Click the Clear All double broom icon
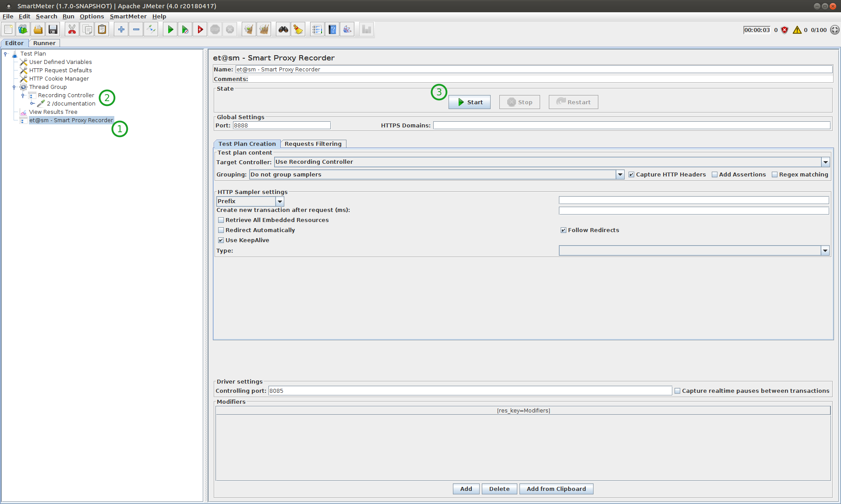 (x=264, y=29)
